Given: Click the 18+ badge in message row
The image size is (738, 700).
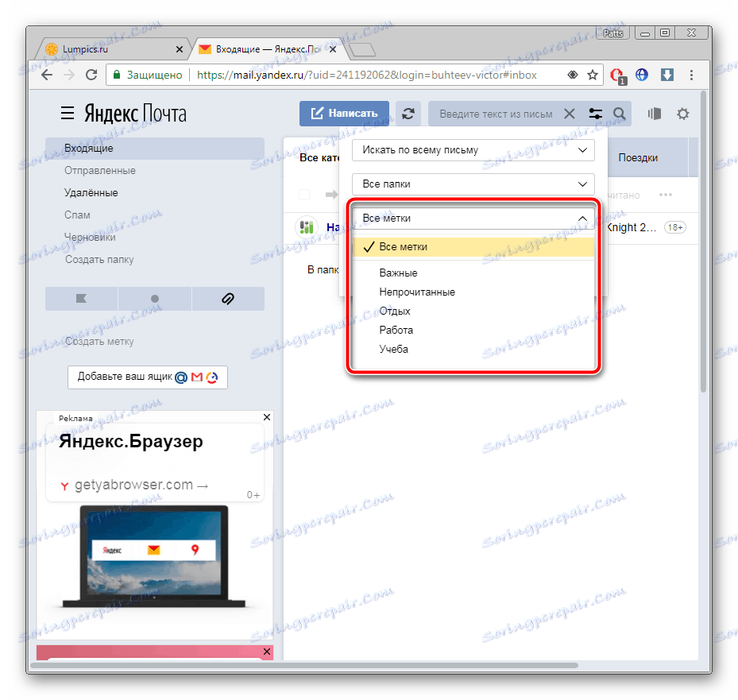Looking at the screenshot, I should [x=675, y=227].
